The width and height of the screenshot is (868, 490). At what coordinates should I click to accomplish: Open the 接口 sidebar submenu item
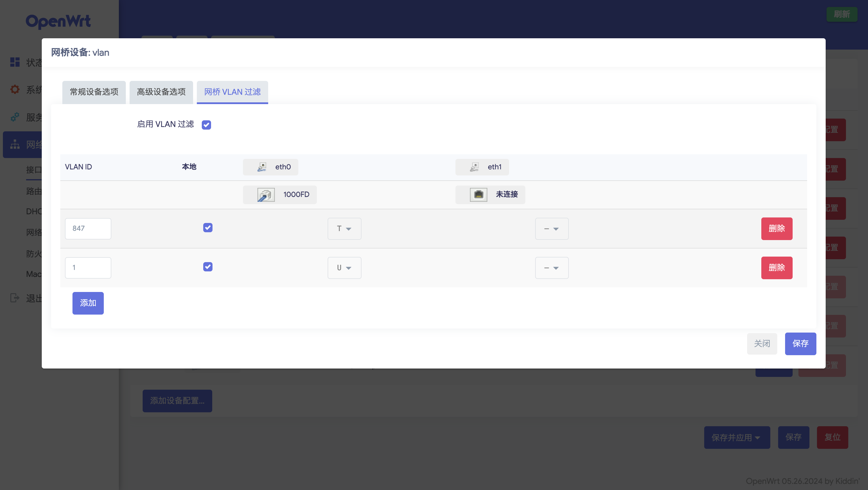click(34, 170)
